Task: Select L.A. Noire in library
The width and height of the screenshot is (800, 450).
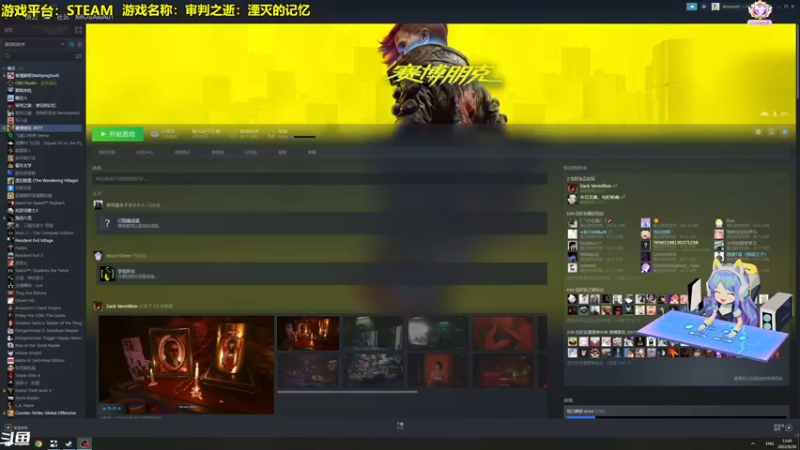Action: point(24,406)
